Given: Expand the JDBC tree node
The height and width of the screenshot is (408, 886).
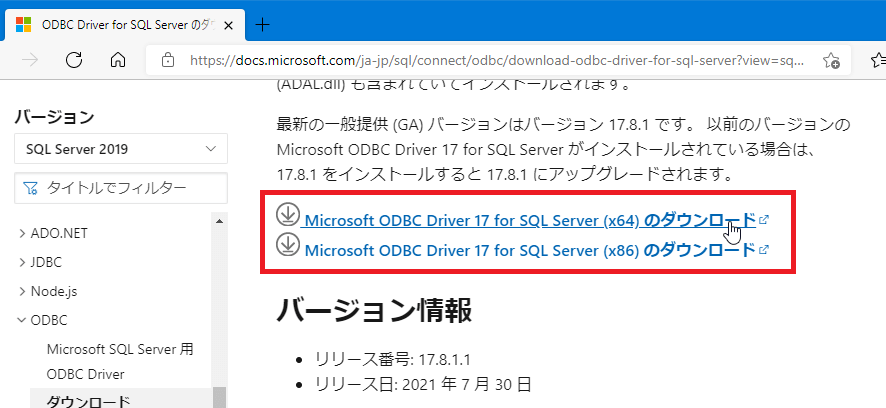Looking at the screenshot, I should pos(23,262).
